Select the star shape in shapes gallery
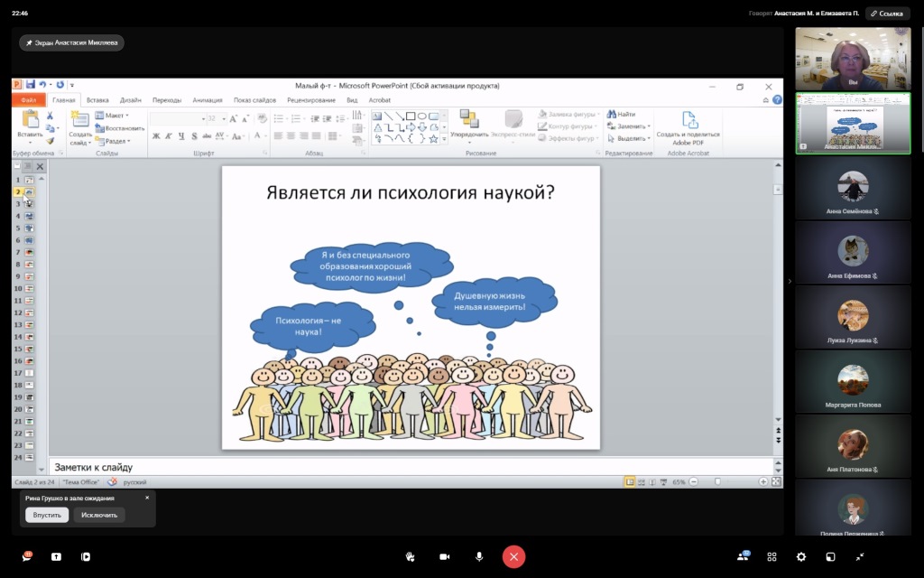 tap(433, 138)
